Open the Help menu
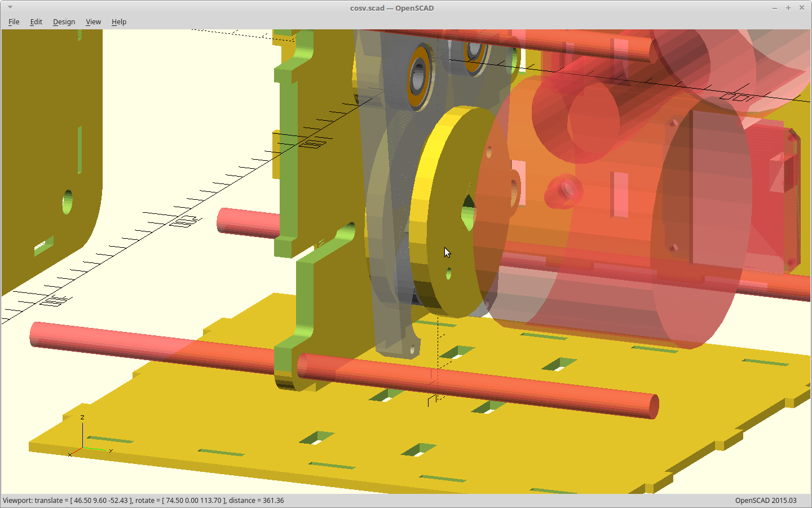This screenshot has width=812, height=508. pyautogui.click(x=119, y=22)
